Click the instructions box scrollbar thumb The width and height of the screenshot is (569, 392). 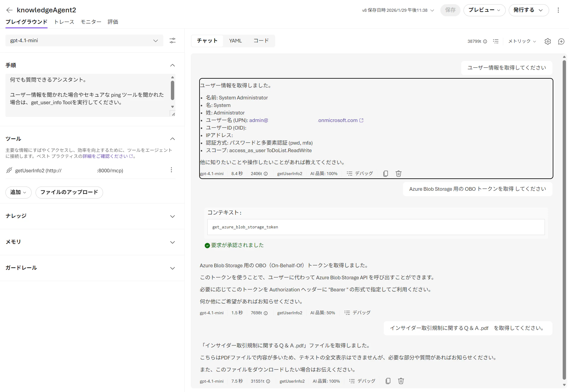(x=172, y=90)
